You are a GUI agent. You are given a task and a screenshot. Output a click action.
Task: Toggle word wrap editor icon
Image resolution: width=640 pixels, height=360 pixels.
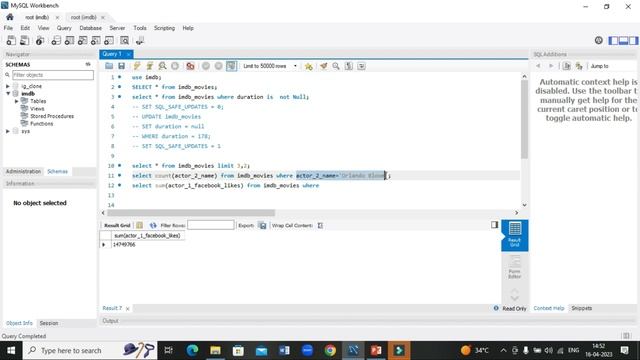(361, 66)
